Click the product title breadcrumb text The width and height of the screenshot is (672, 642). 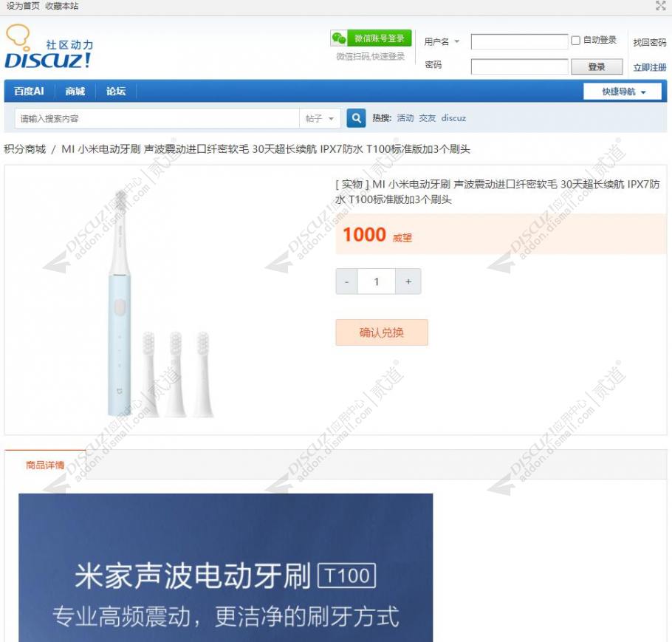tap(266, 149)
